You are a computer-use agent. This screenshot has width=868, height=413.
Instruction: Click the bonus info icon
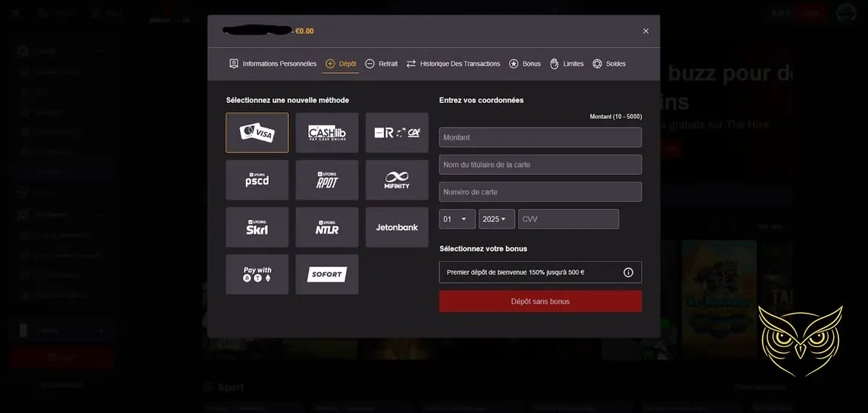[x=628, y=272]
